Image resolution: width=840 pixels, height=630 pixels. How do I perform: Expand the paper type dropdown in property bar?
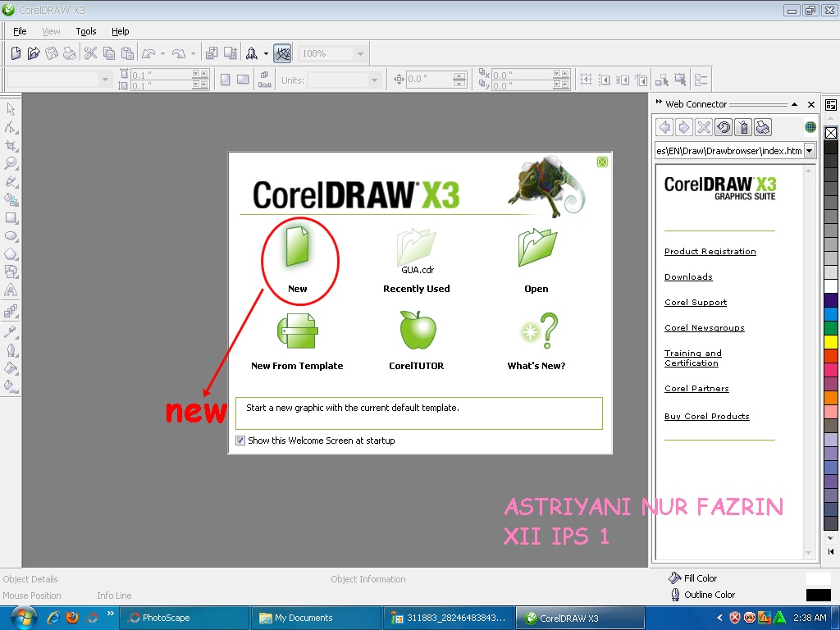(105, 80)
